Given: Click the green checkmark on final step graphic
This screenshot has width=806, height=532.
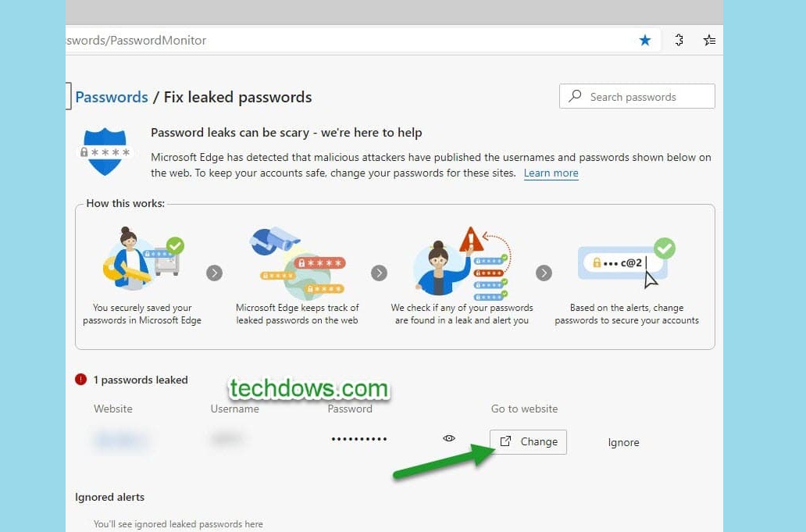Looking at the screenshot, I should point(665,248).
